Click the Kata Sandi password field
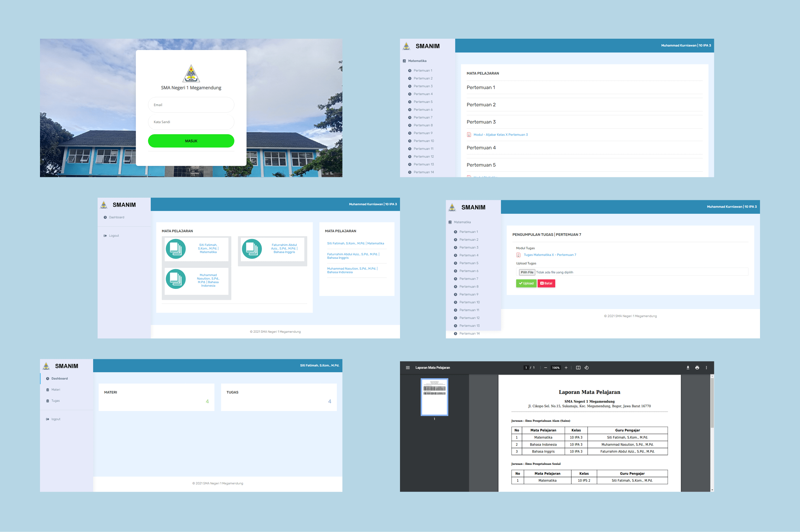Screen dimensions: 800x532 point(191,122)
